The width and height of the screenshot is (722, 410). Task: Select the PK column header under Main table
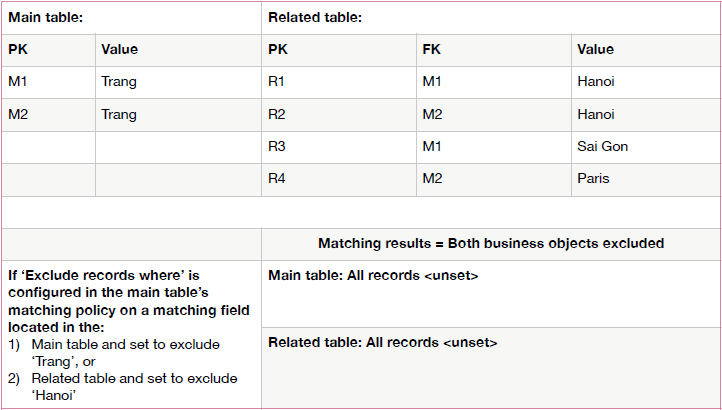pos(19,49)
